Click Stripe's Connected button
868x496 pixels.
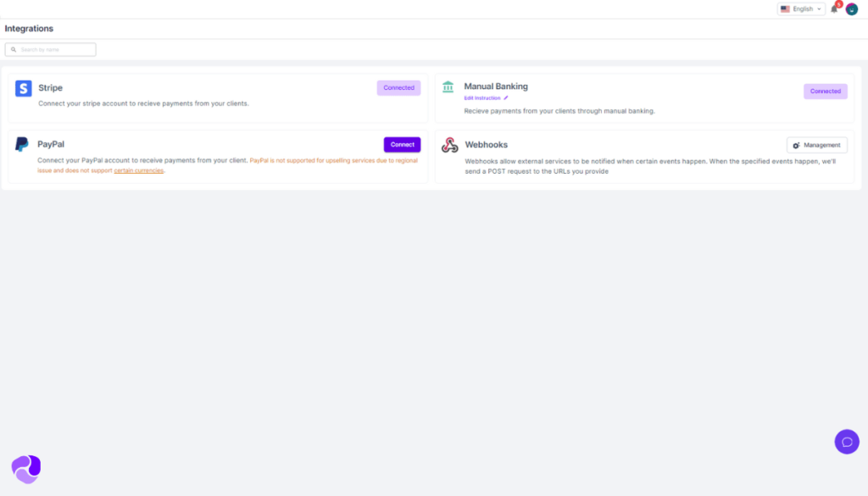[x=398, y=88]
